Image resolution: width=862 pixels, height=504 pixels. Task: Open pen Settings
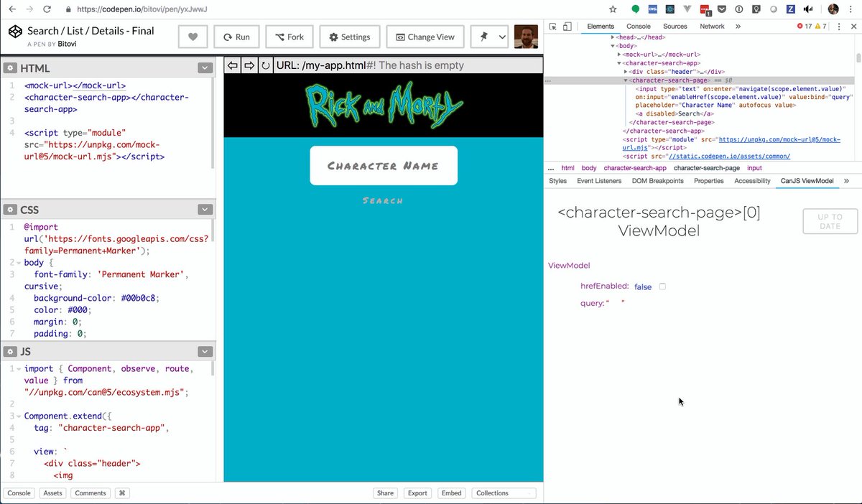pyautogui.click(x=350, y=37)
